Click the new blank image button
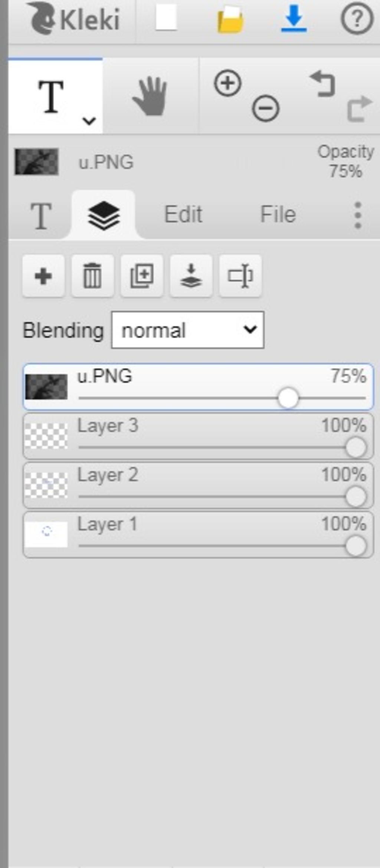The image size is (380, 868). [166, 18]
